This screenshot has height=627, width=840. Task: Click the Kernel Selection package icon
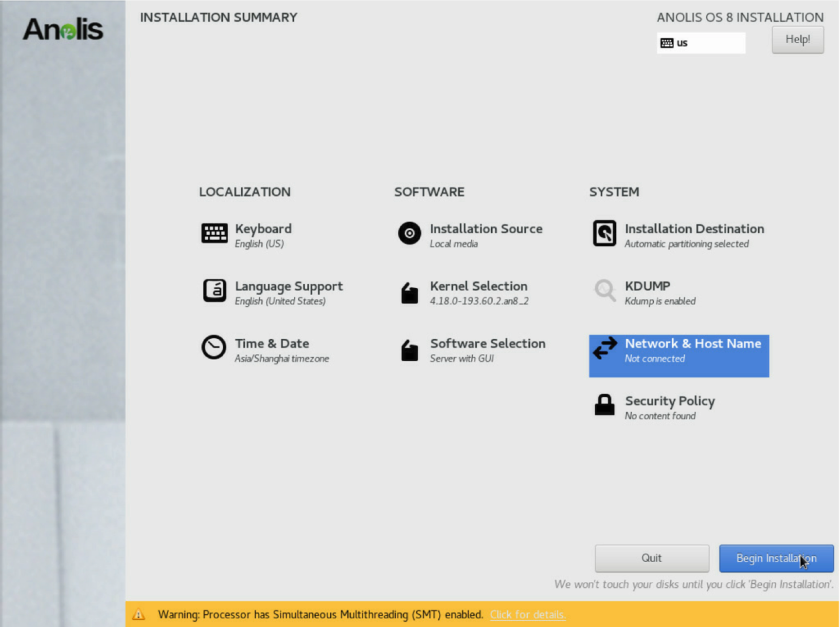coord(410,293)
